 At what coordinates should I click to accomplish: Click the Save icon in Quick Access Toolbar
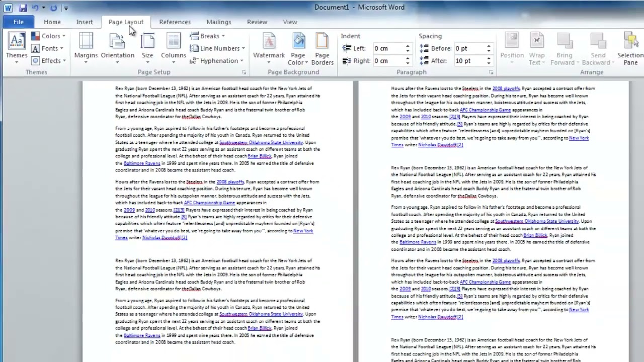pyautogui.click(x=23, y=8)
